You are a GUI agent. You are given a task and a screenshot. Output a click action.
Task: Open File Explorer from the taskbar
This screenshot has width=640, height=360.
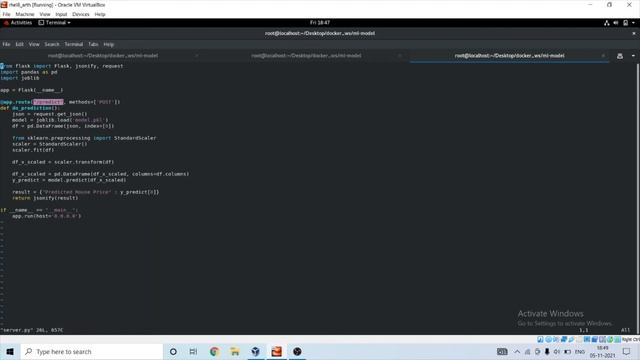pos(235,351)
